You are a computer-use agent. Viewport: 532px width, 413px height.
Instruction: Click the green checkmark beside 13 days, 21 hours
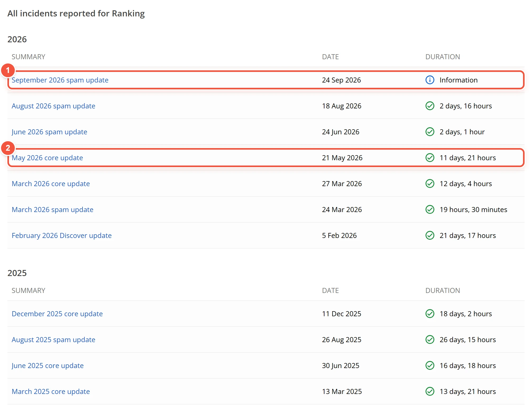pos(430,391)
